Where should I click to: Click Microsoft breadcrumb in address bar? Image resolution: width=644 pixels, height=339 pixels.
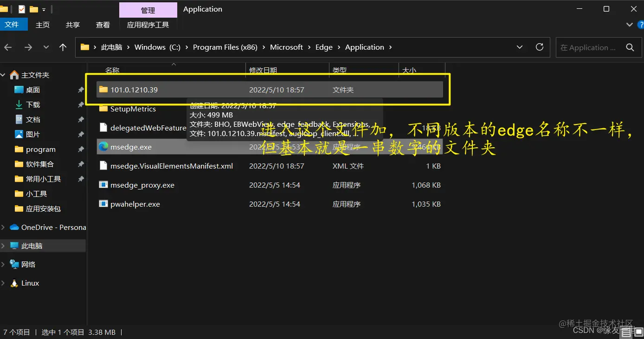286,47
